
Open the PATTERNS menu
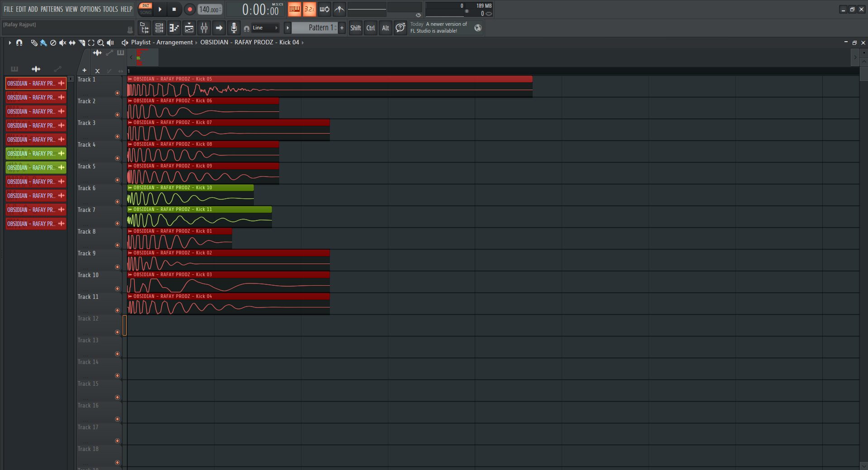(52, 9)
